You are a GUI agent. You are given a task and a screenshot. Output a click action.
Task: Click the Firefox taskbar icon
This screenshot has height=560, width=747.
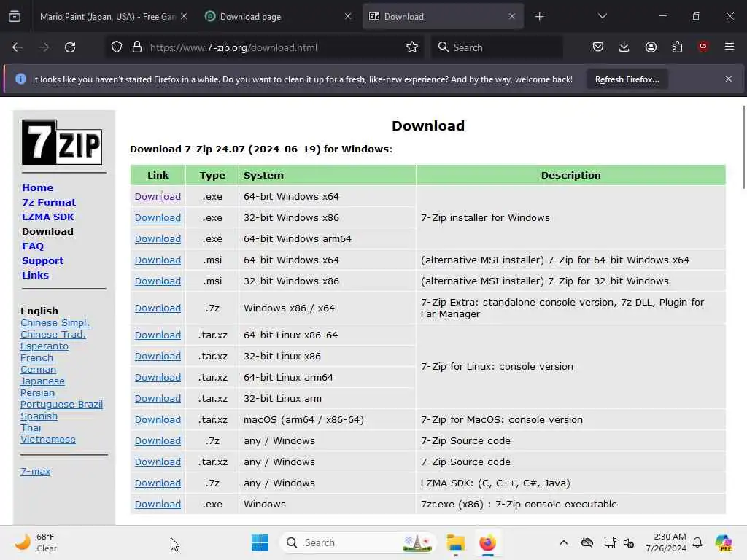[x=488, y=542]
